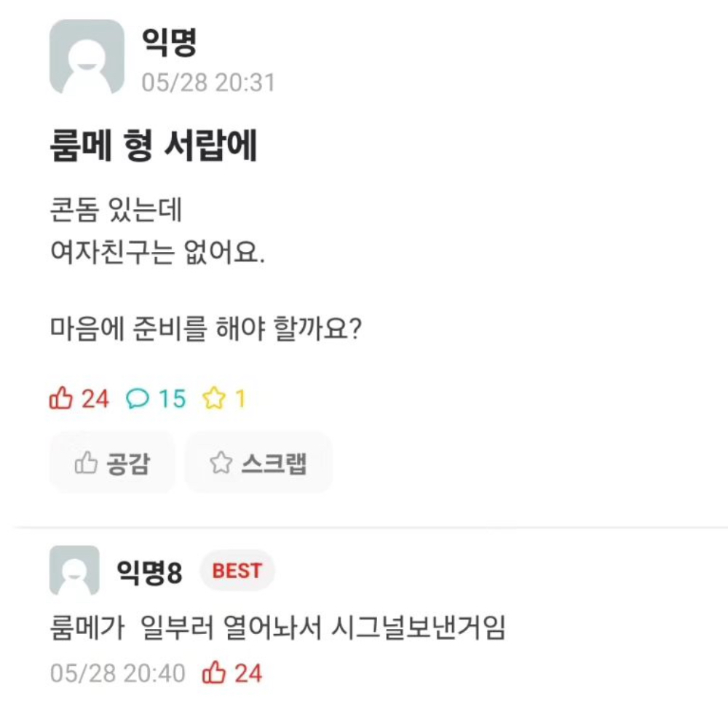Open the post author's profile avatar
Screen dimensions: 728x701
tap(87, 58)
